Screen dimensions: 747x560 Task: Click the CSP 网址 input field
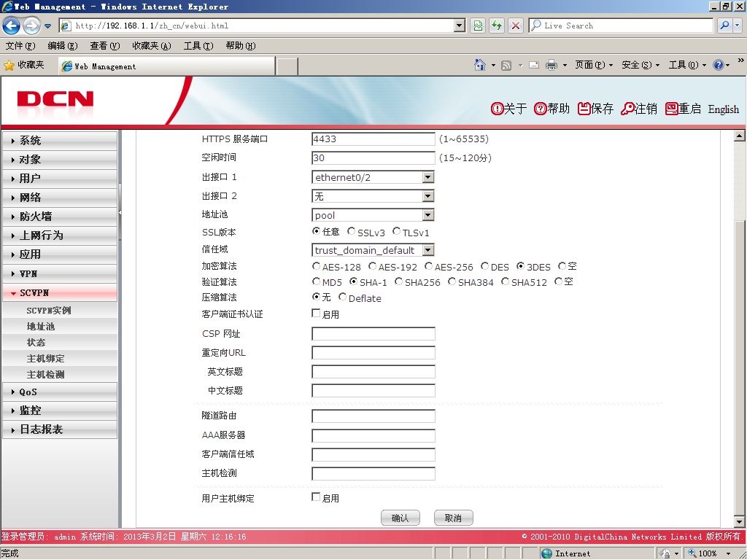373,334
